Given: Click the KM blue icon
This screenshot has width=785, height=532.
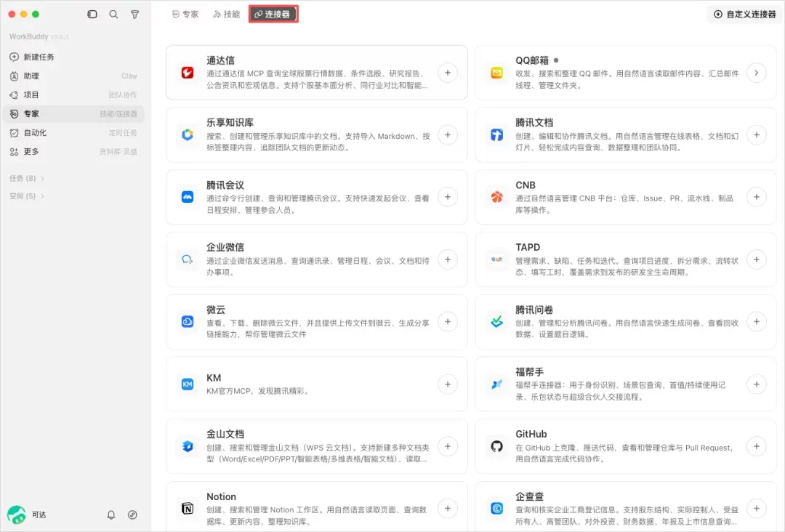Looking at the screenshot, I should pos(188,384).
